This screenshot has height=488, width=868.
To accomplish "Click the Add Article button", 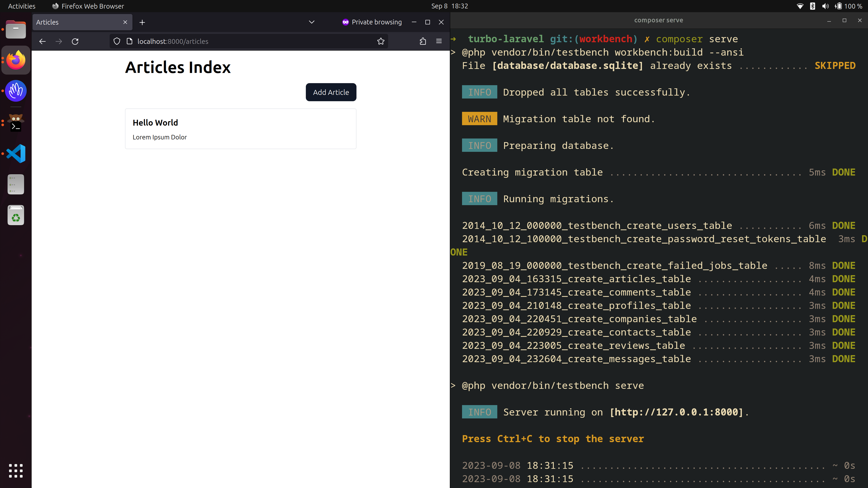I will [x=331, y=92].
